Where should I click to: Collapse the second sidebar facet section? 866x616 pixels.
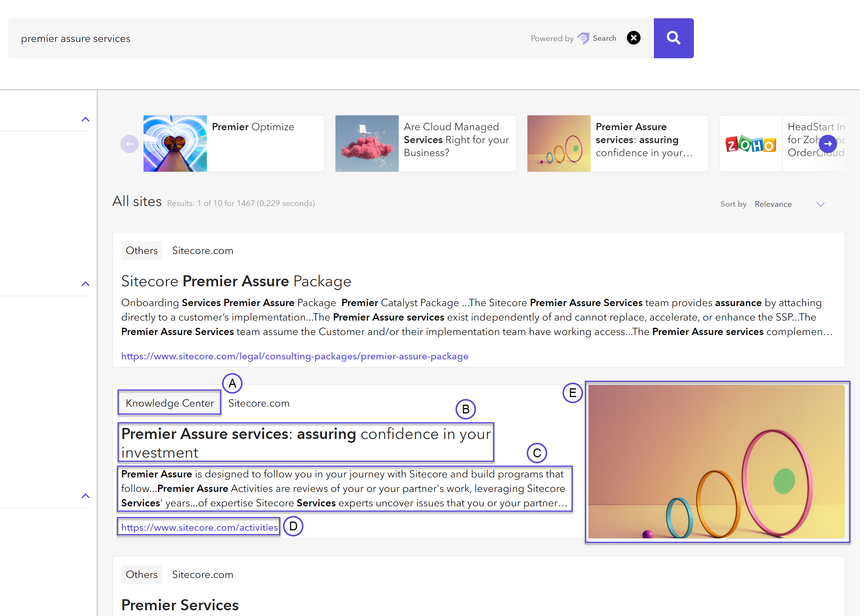coord(85,284)
